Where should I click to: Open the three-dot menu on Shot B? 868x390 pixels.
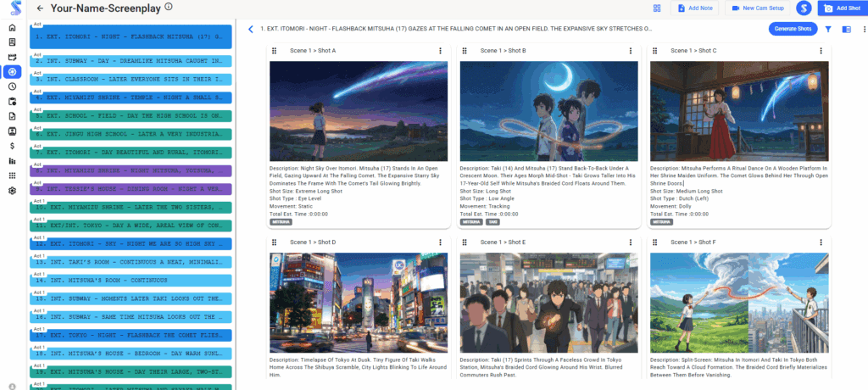coord(631,51)
